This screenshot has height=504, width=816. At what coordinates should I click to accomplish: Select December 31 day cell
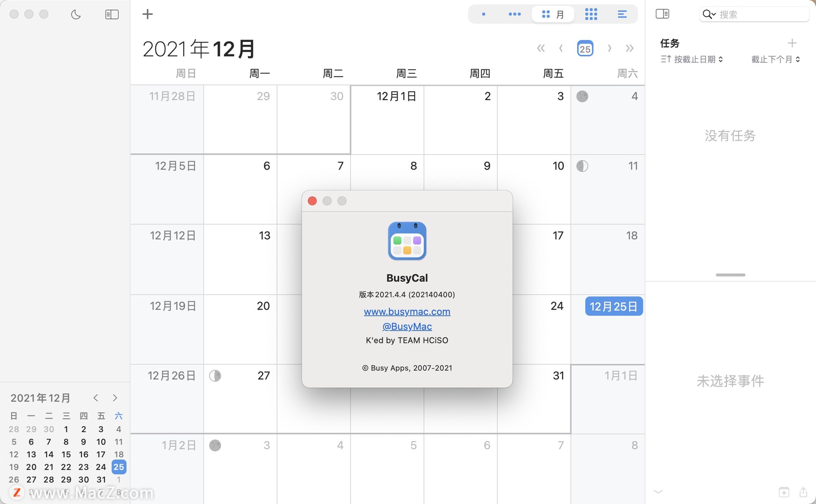coord(534,399)
